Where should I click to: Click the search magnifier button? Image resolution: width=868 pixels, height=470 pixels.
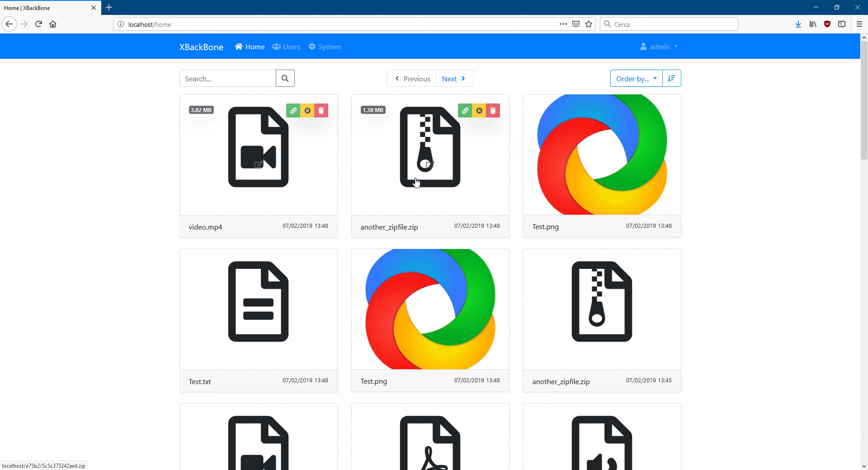pyautogui.click(x=285, y=78)
